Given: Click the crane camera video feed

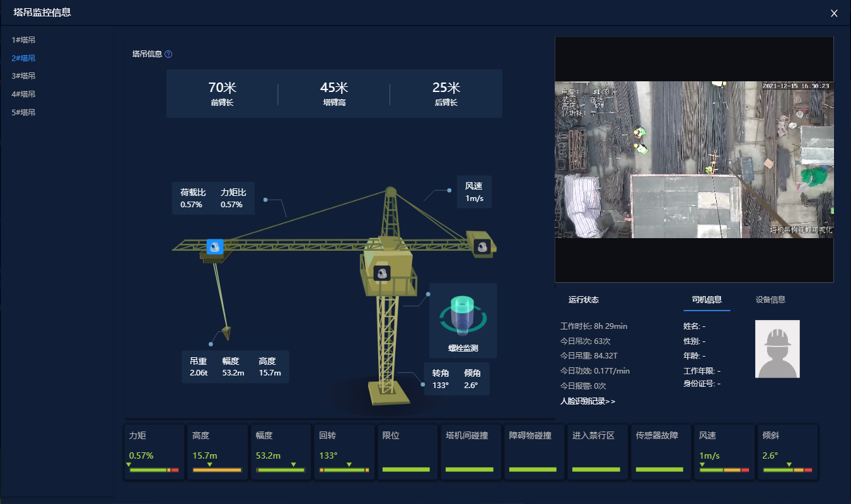Looking at the screenshot, I should 694,159.
